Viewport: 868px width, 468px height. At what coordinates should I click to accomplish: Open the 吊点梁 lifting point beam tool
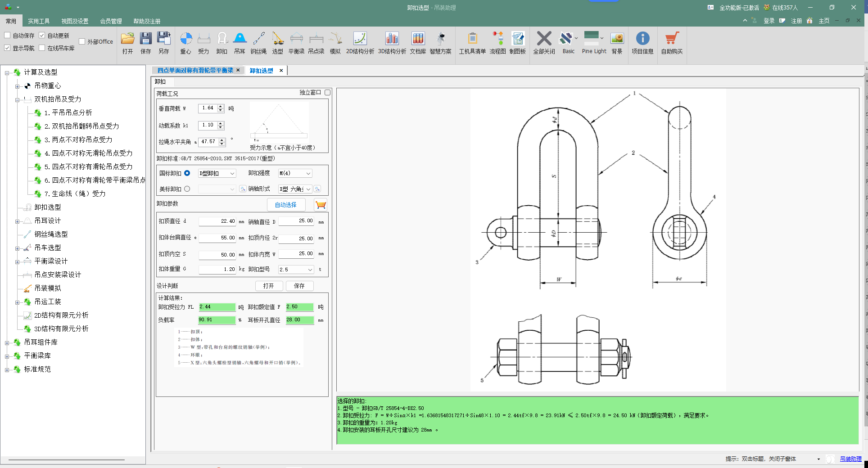(x=316, y=43)
